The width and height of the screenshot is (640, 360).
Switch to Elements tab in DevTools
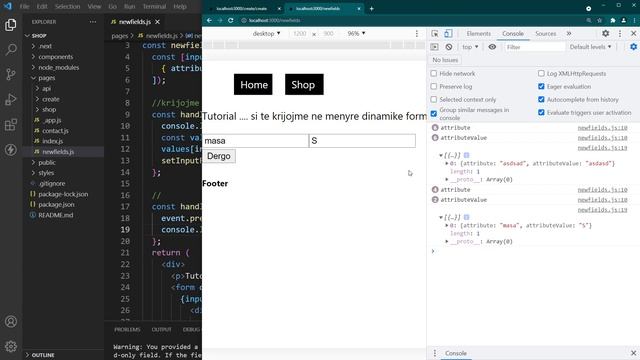[x=478, y=33]
